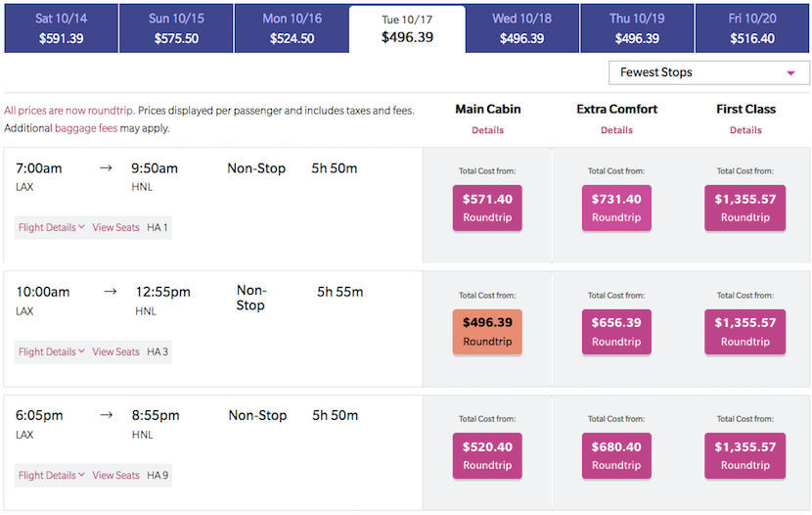This screenshot has width=812, height=515.
Task: Select the Wed 10/18 date tab
Action: point(521,28)
